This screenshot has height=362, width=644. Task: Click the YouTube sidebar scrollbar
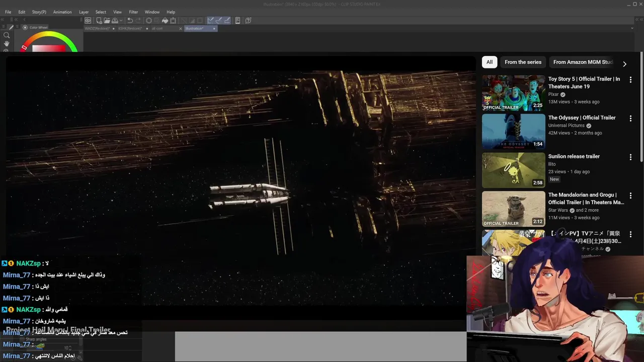click(641, 106)
